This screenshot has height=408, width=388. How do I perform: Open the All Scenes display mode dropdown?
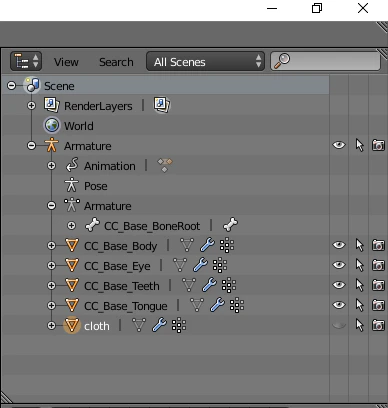coord(205,61)
